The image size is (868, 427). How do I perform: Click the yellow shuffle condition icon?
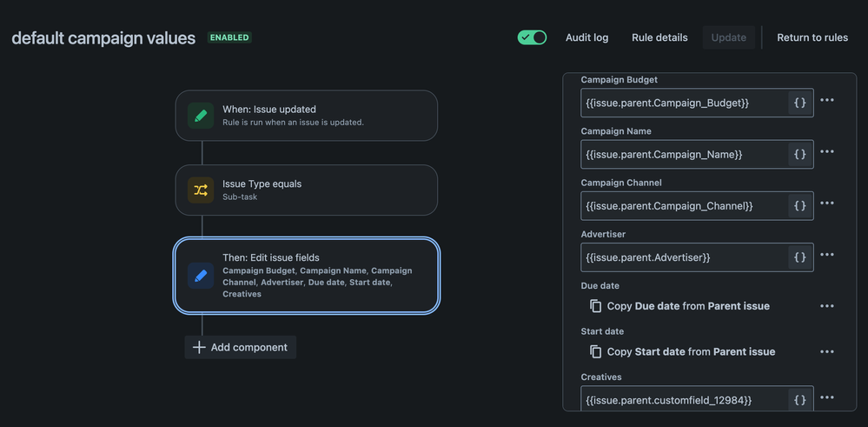point(201,190)
